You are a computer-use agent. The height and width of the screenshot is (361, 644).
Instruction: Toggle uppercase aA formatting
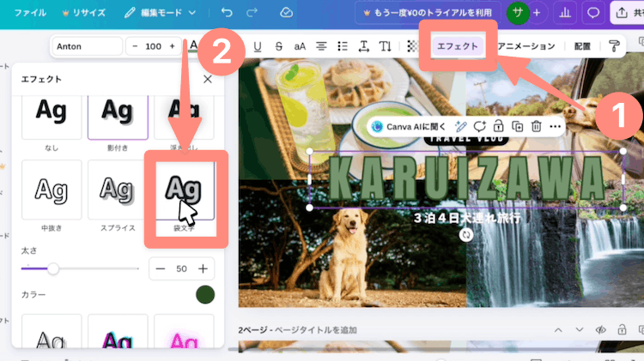tap(300, 46)
